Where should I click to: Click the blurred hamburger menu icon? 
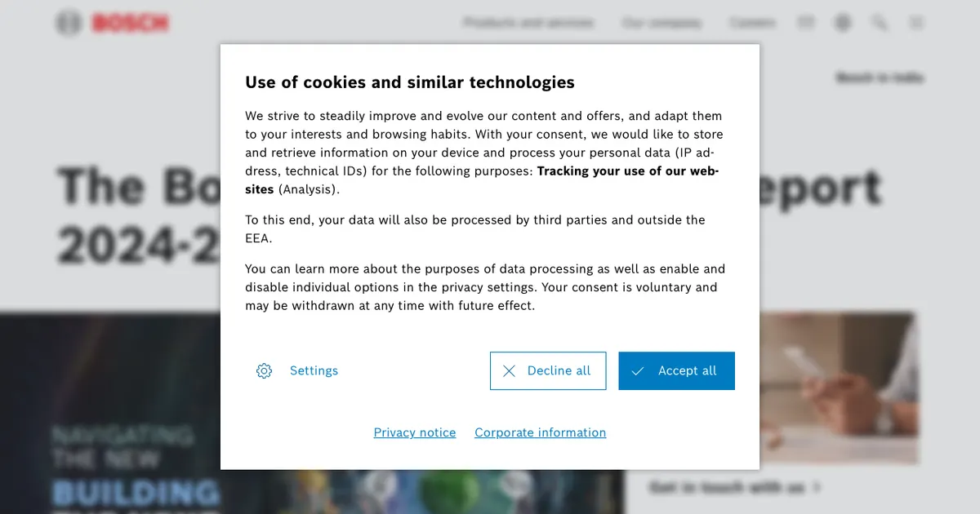click(x=916, y=23)
